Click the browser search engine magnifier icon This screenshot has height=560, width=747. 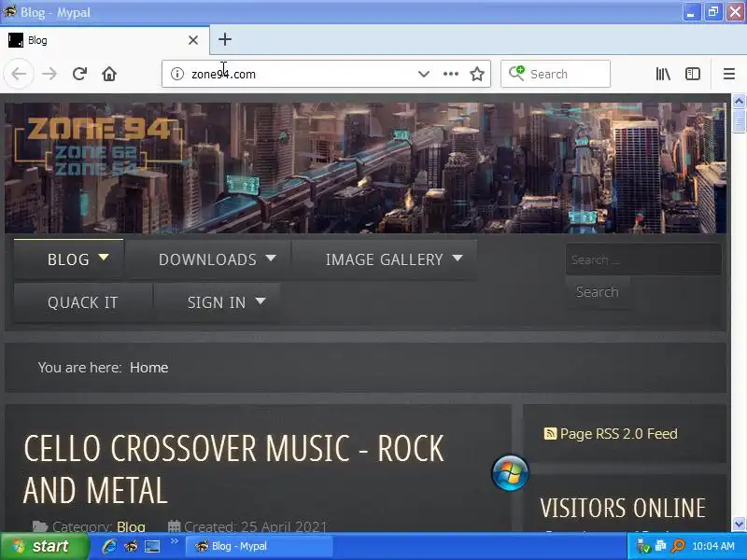(516, 74)
